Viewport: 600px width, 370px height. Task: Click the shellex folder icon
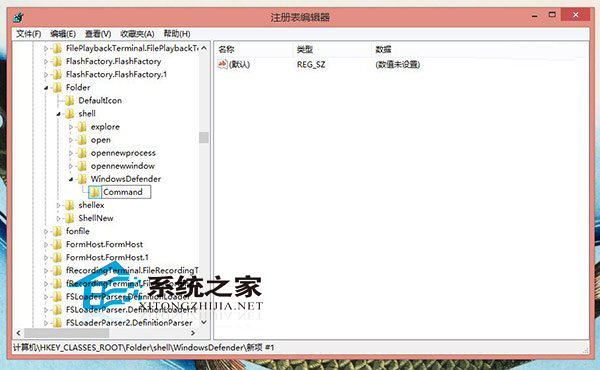tap(70, 205)
